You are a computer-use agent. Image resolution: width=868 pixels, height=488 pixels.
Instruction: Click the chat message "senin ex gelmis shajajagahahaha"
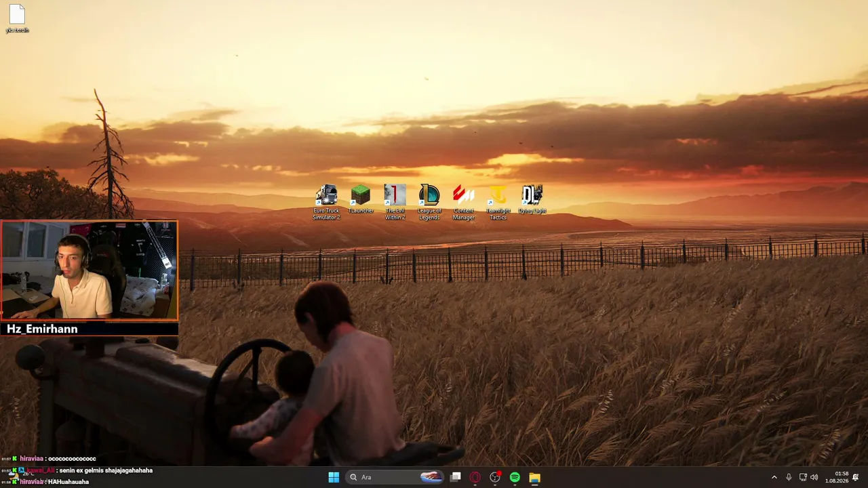coord(105,470)
